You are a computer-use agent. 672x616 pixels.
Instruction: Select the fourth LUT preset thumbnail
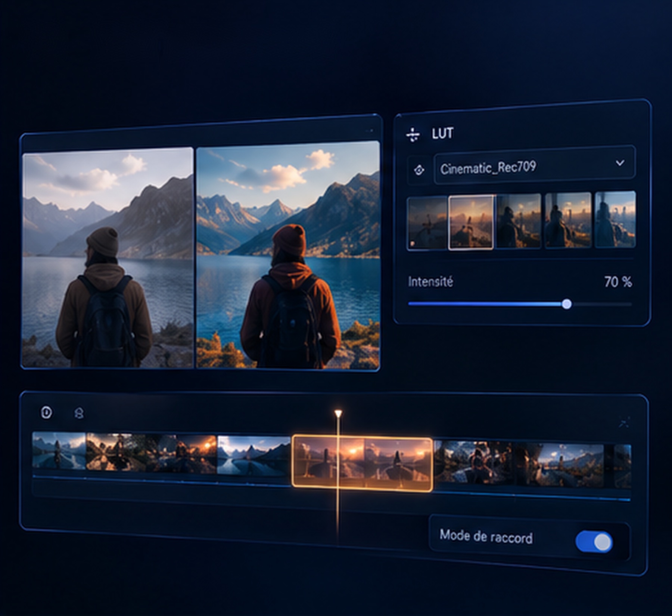tap(568, 220)
